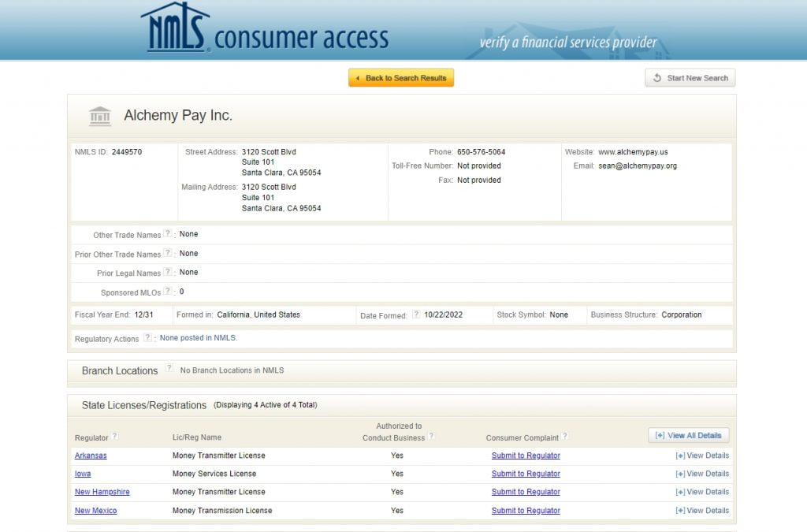Open the New Hampshire regulator link
Image resolution: width=807 pixels, height=532 pixels.
(x=102, y=492)
